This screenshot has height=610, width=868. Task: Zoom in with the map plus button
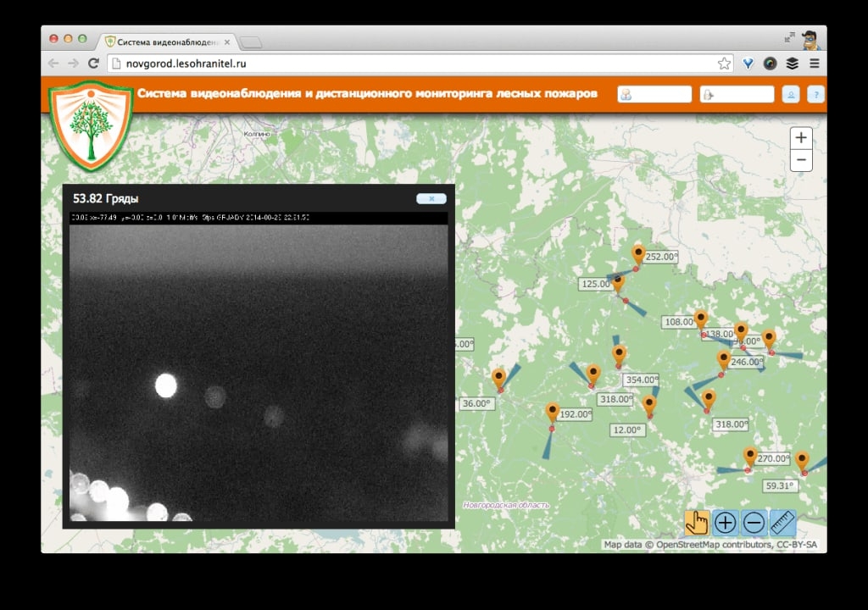801,138
